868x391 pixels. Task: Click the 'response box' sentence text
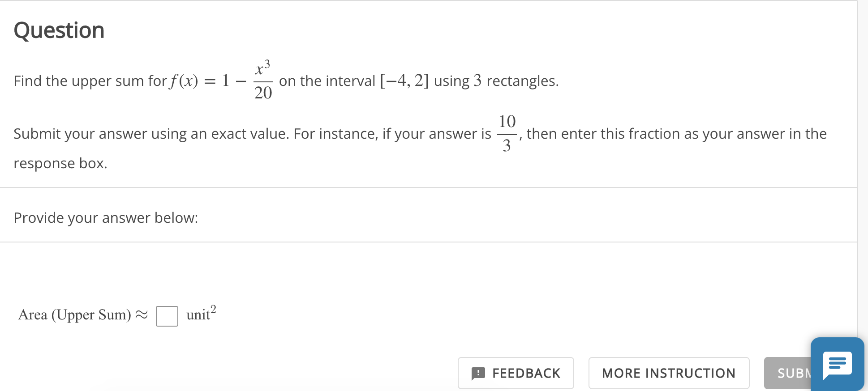pyautogui.click(x=60, y=163)
